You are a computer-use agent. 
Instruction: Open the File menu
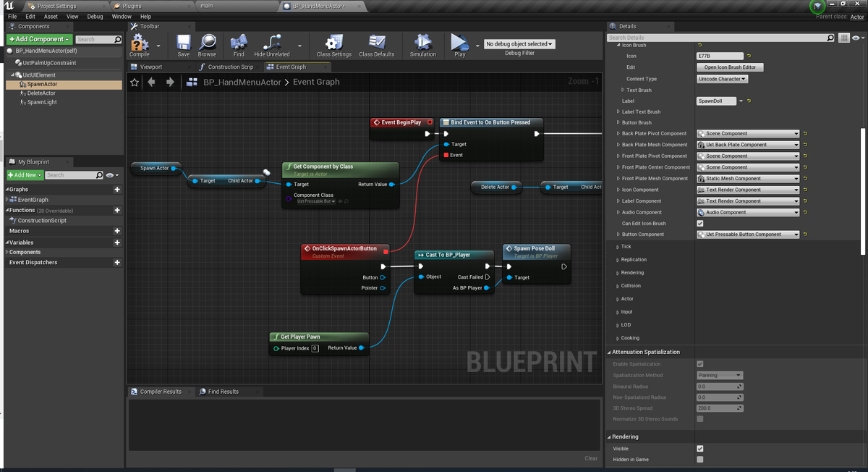click(x=12, y=16)
